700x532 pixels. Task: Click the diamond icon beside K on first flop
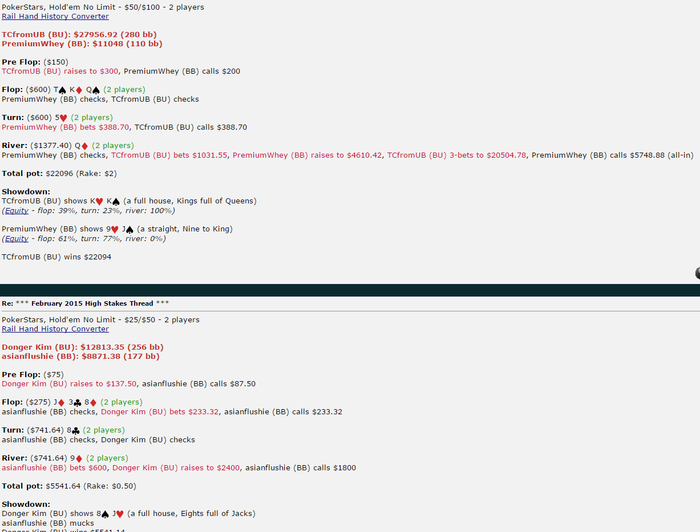79,90
